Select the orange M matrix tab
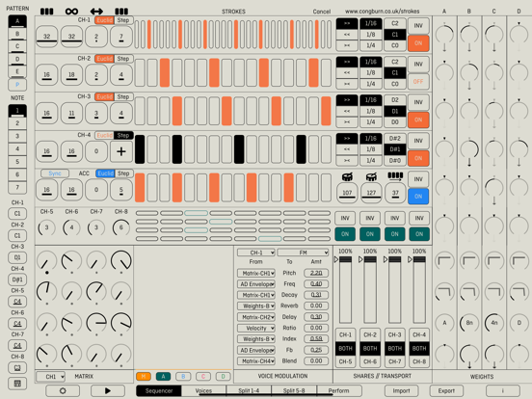 click(x=144, y=376)
